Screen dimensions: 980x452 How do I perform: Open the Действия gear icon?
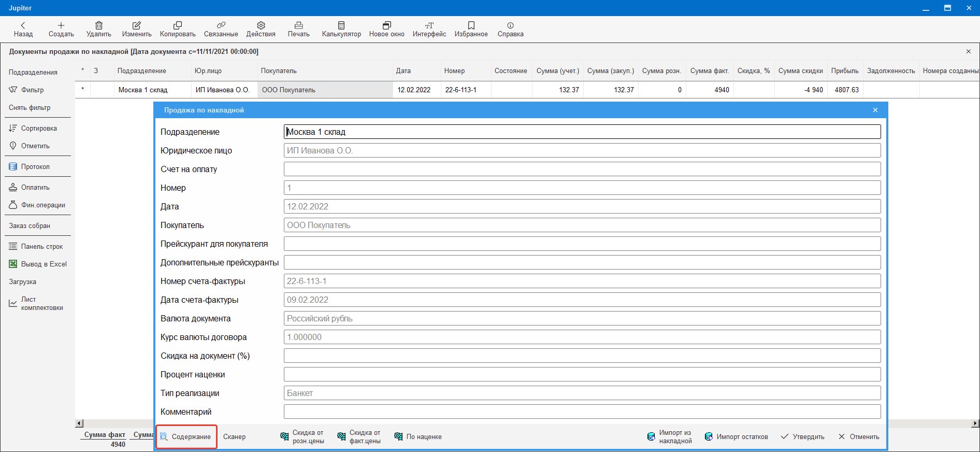tap(261, 30)
